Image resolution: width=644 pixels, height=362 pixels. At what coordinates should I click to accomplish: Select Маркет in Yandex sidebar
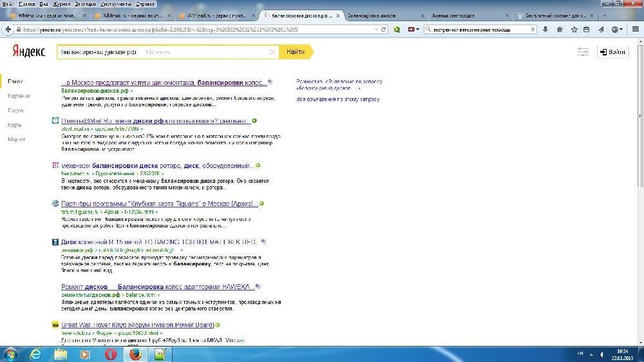[17, 140]
